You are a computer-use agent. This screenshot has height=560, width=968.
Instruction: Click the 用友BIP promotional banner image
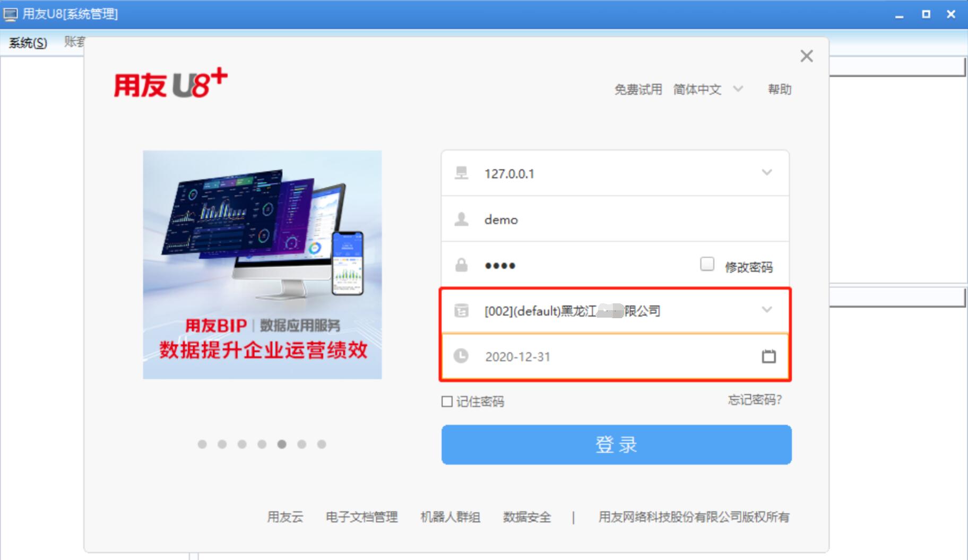click(262, 265)
